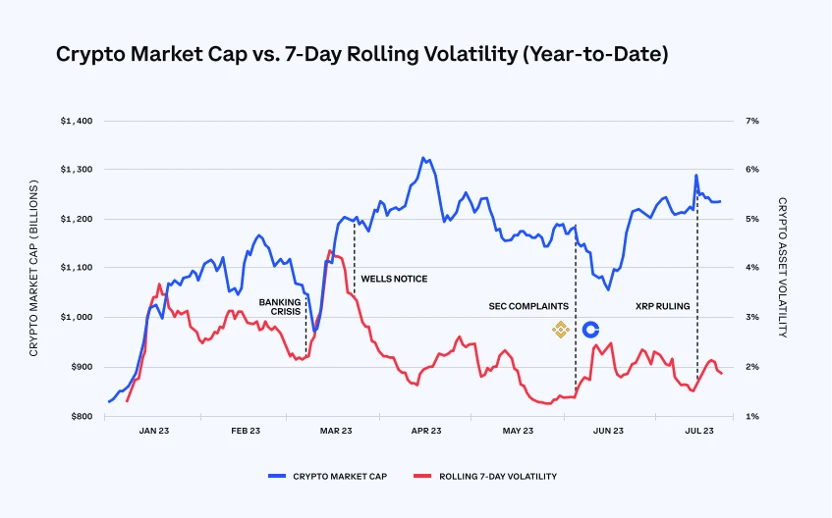The image size is (832, 518).
Task: Click the XRP RULING annotation label
Action: point(663,306)
